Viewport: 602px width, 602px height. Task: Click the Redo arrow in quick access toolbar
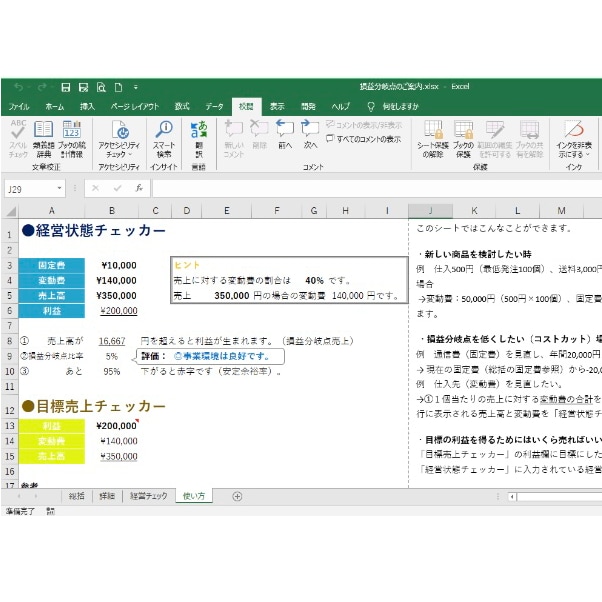(x=42, y=88)
